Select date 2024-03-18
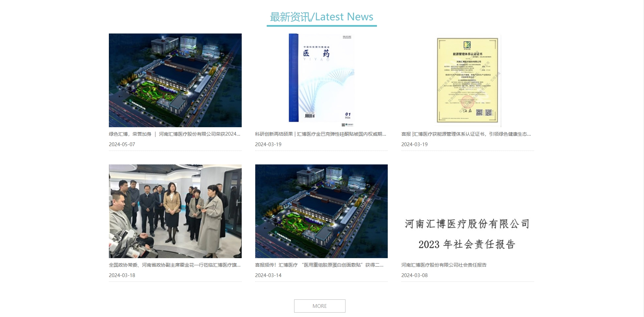The image size is (644, 317). [122, 275]
